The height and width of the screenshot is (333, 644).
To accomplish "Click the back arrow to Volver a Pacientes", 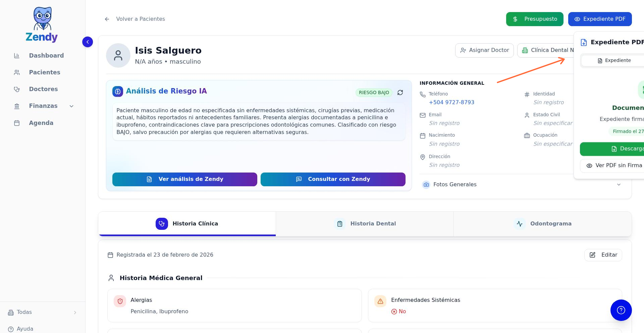I will (107, 19).
